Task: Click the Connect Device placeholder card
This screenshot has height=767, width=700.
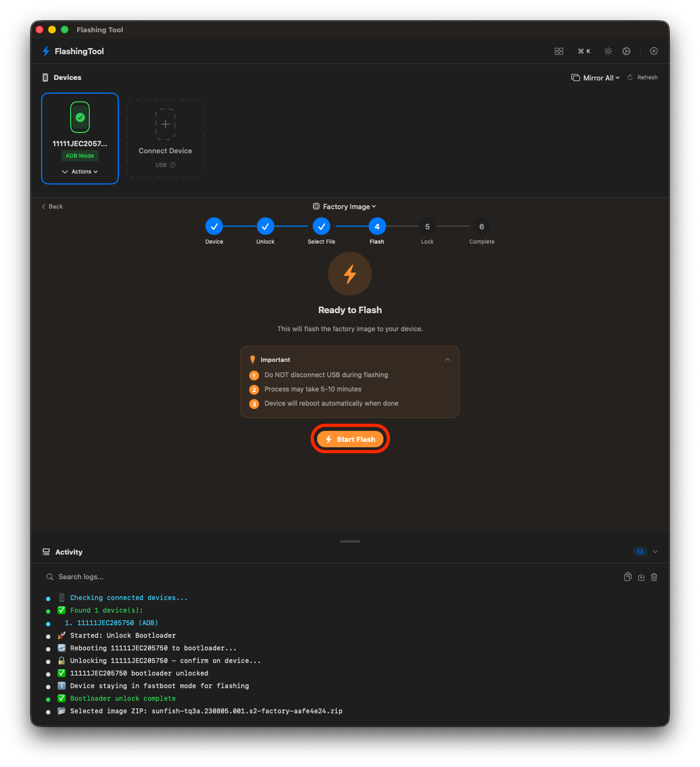Action: point(165,139)
